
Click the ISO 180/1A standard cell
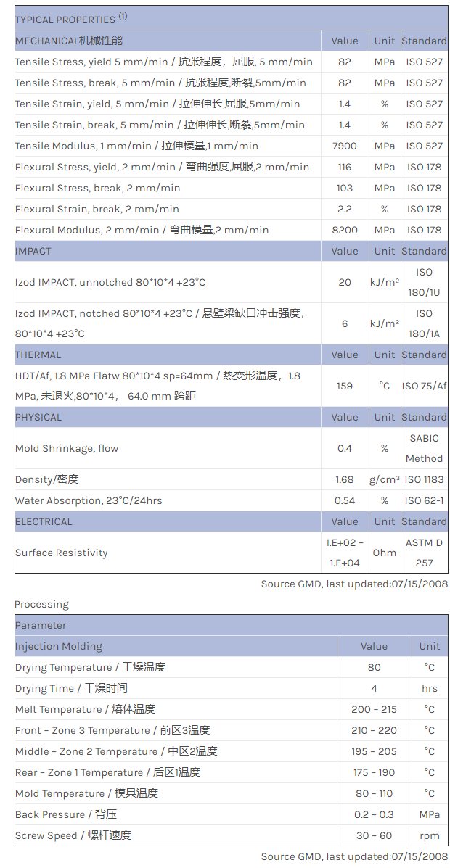click(x=424, y=323)
